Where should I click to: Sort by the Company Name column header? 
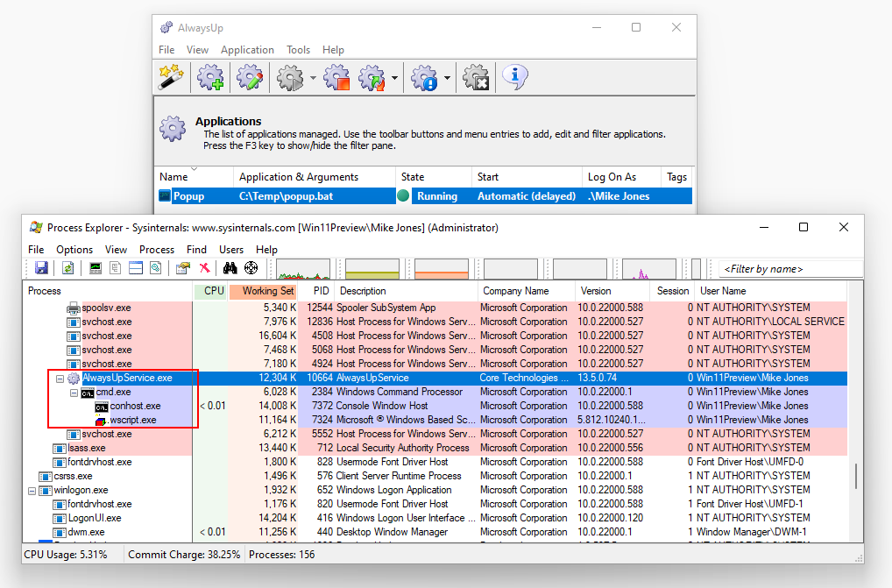click(x=527, y=291)
